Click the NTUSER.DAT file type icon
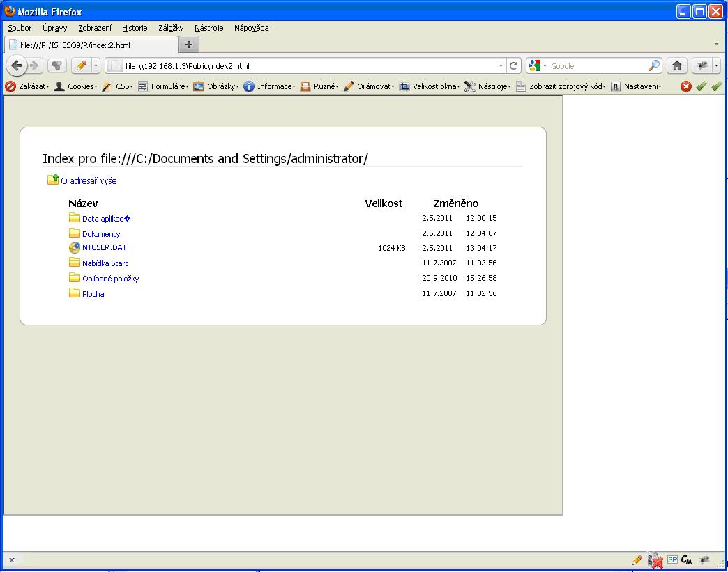 click(x=75, y=248)
